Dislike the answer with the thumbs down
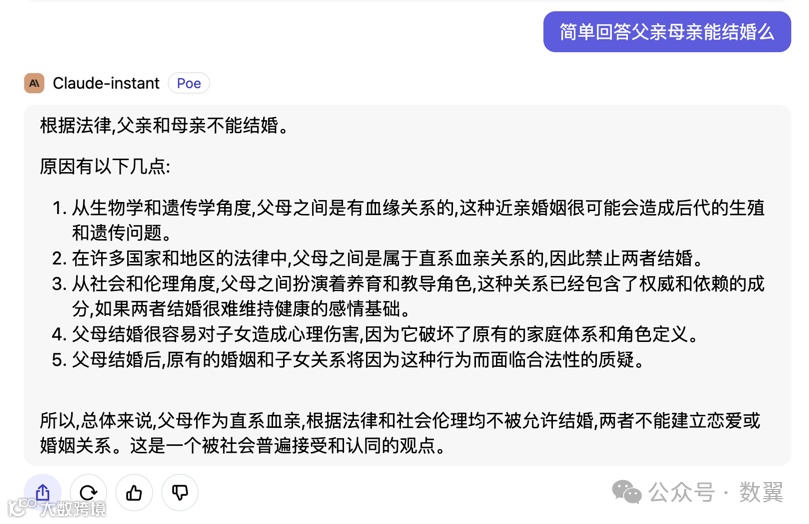Screen dimensions: 809x524 click(x=180, y=492)
